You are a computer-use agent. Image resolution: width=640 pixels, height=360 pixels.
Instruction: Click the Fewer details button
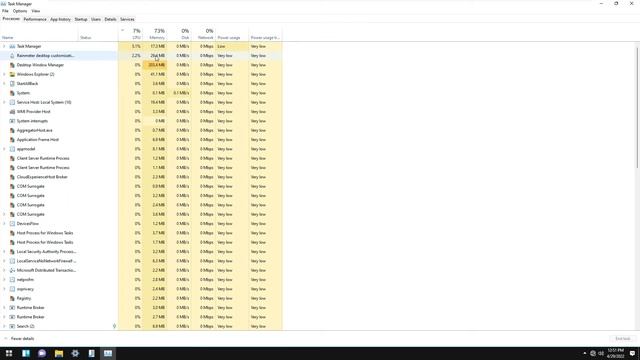pyautogui.click(x=19, y=339)
